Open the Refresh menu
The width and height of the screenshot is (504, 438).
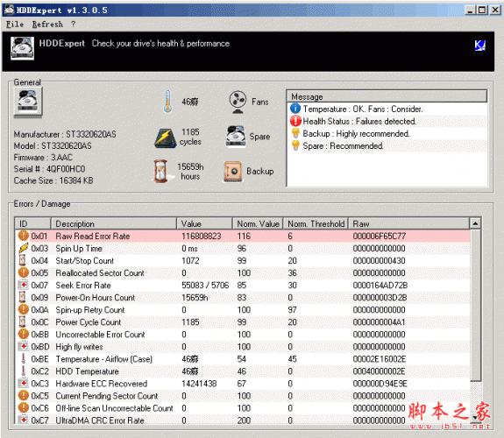tap(47, 25)
